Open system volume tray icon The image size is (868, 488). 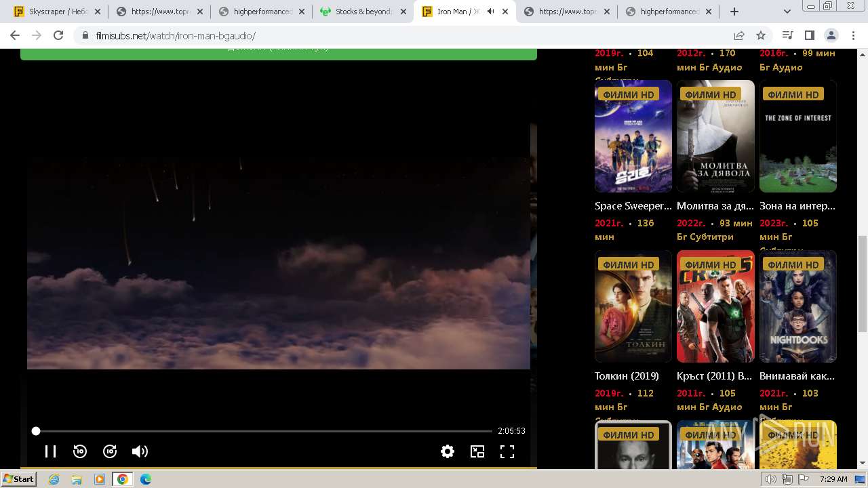tap(771, 479)
